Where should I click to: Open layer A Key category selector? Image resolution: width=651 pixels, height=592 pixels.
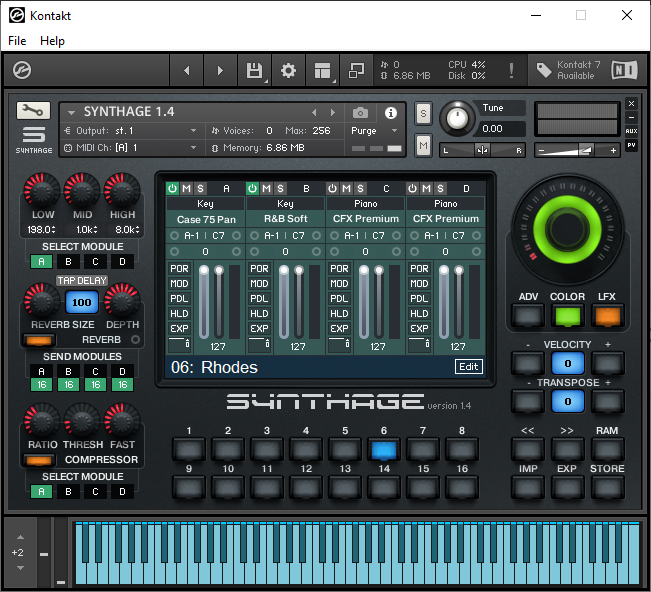coord(205,203)
